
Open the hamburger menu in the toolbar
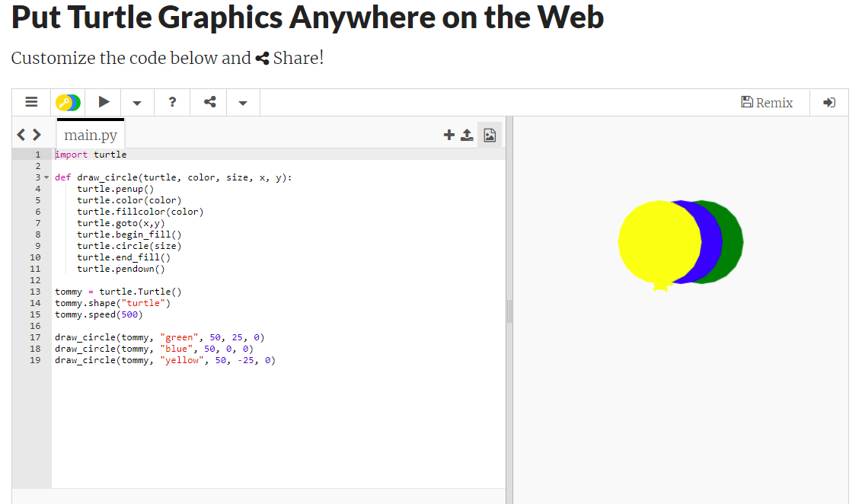31,102
